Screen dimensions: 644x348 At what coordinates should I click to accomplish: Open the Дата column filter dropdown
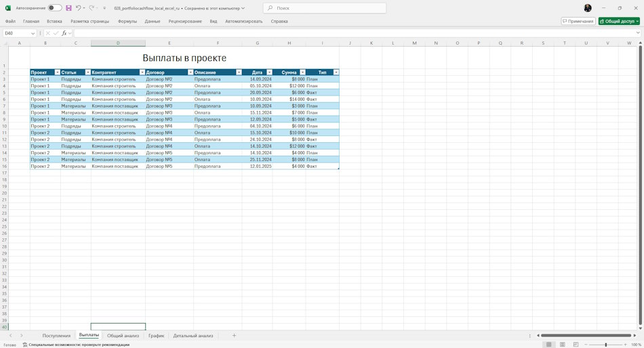point(269,72)
